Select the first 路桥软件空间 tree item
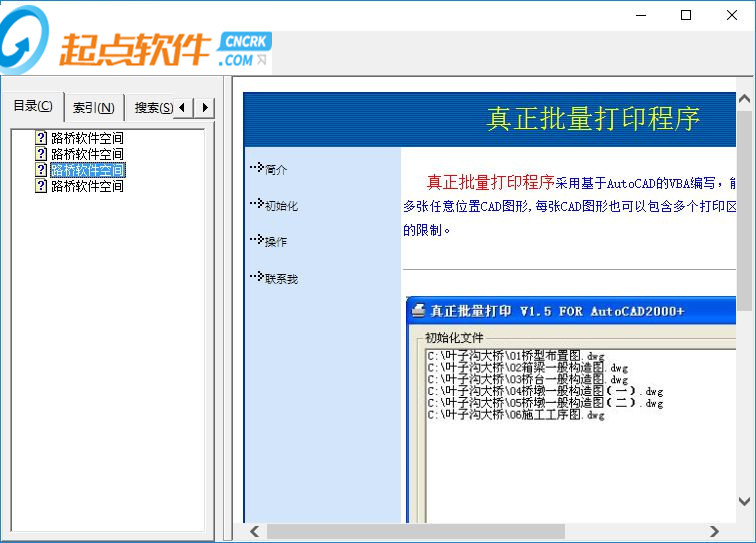This screenshot has width=756, height=543. tap(87, 138)
